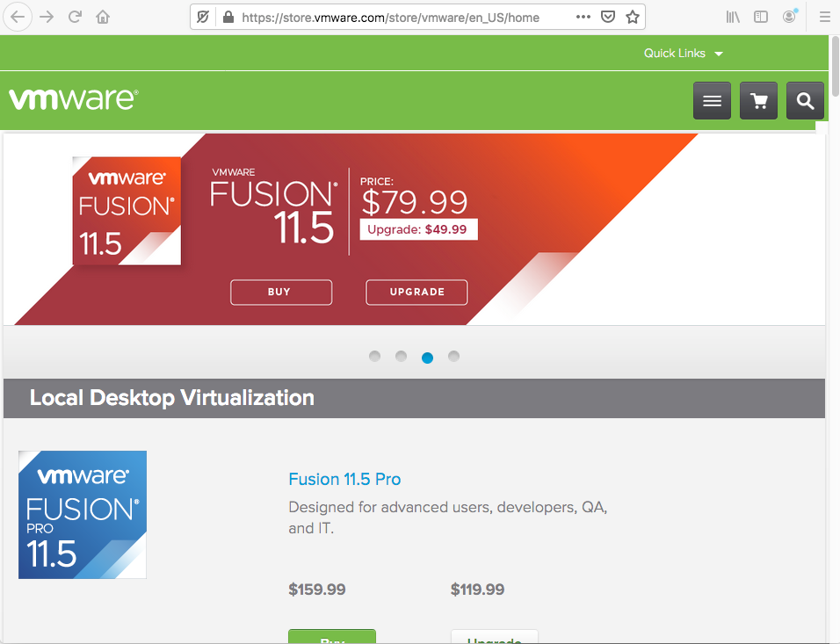Open Fusion 11.5 Pro product link
Viewport: 840px width, 644px height.
[x=344, y=479]
